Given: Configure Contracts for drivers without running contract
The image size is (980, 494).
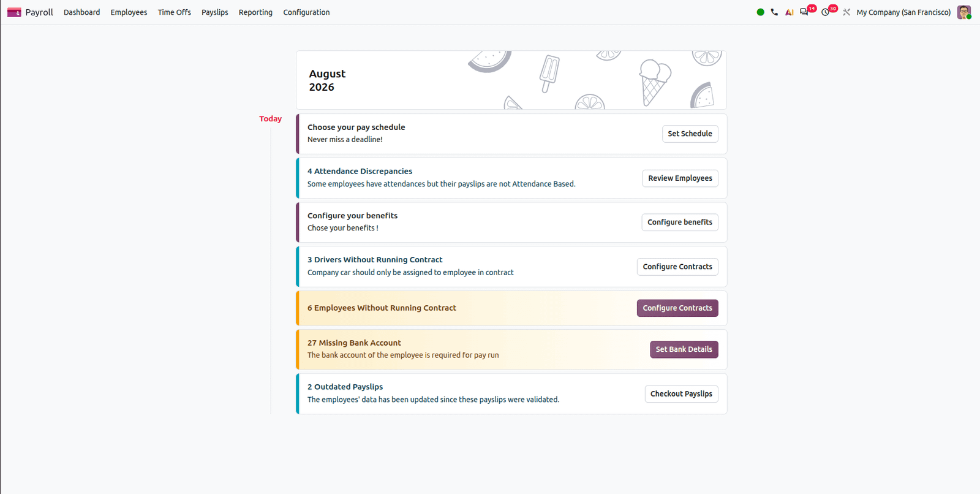Looking at the screenshot, I should click(x=677, y=267).
